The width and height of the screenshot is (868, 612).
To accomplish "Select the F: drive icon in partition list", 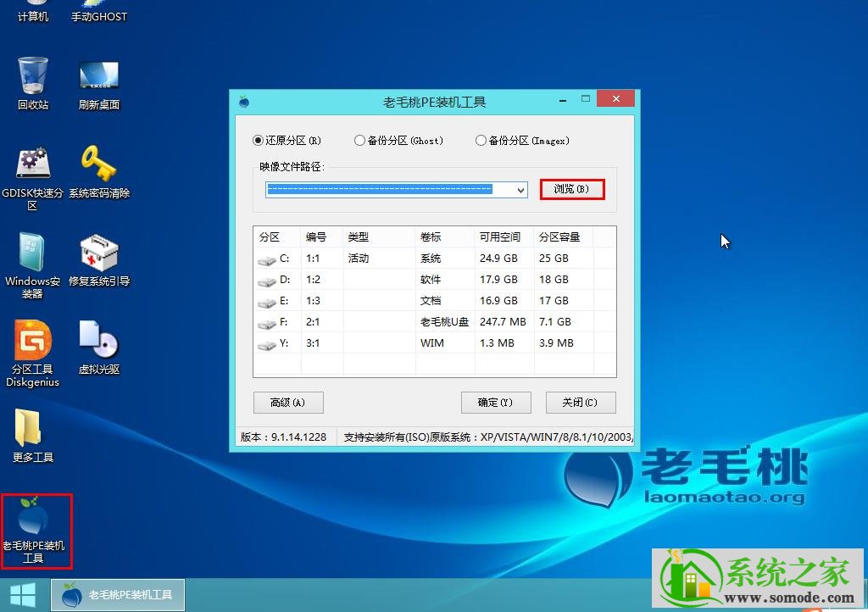I will click(267, 324).
